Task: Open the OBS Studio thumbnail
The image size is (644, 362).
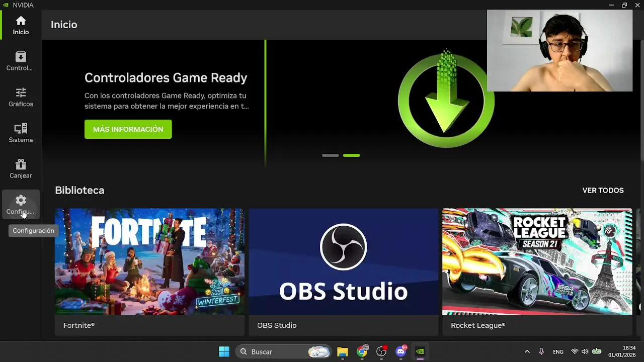Action: 343,261
